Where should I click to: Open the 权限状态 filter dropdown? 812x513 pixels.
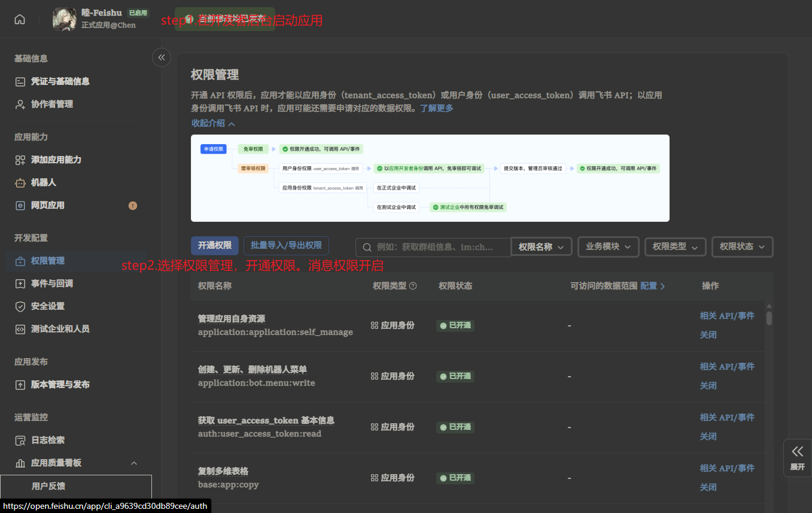[x=742, y=247]
